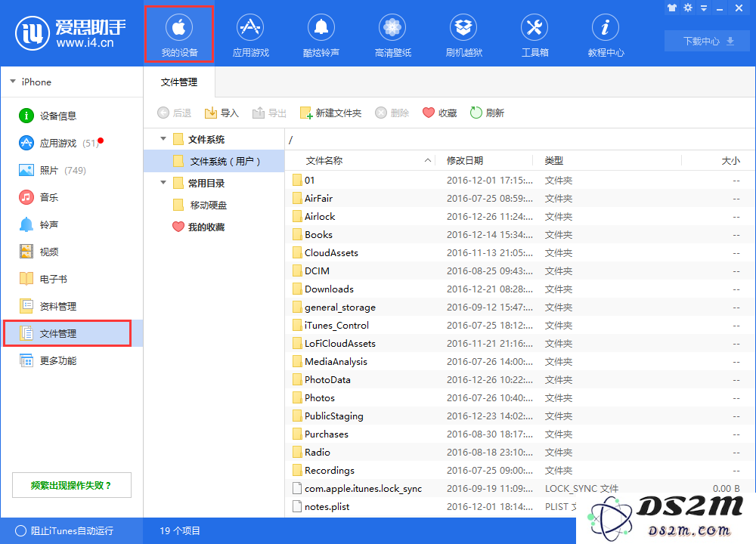Open 更多功能 in the sidebar

pos(73,361)
